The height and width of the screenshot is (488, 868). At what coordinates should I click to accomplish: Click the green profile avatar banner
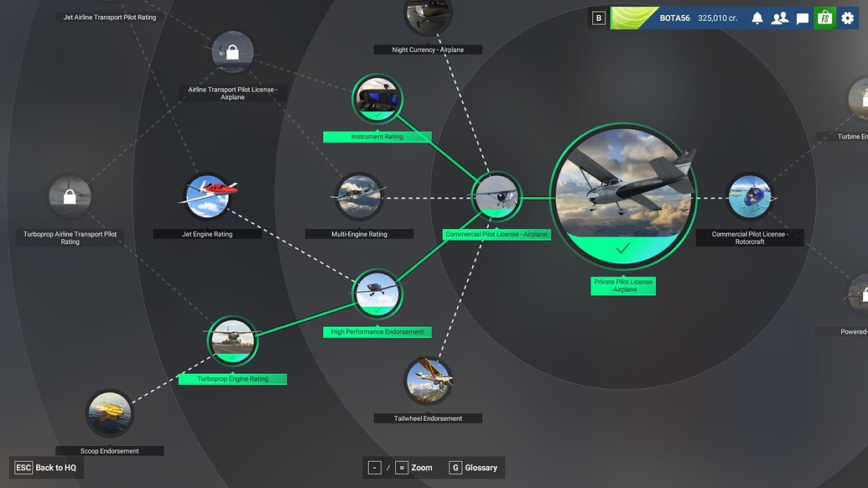(x=634, y=18)
